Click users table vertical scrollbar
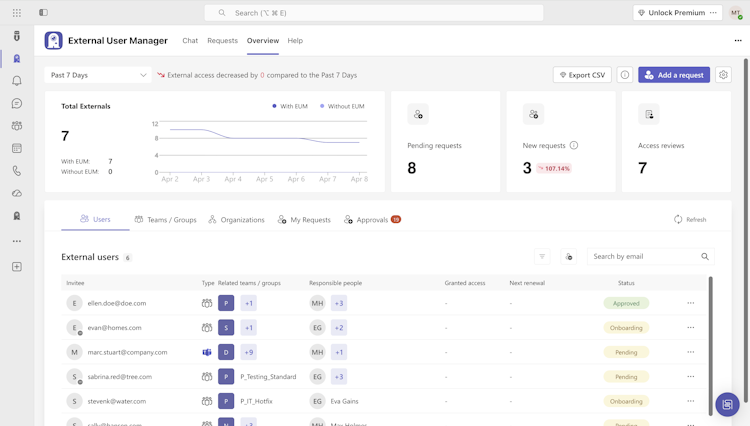 (x=710, y=346)
